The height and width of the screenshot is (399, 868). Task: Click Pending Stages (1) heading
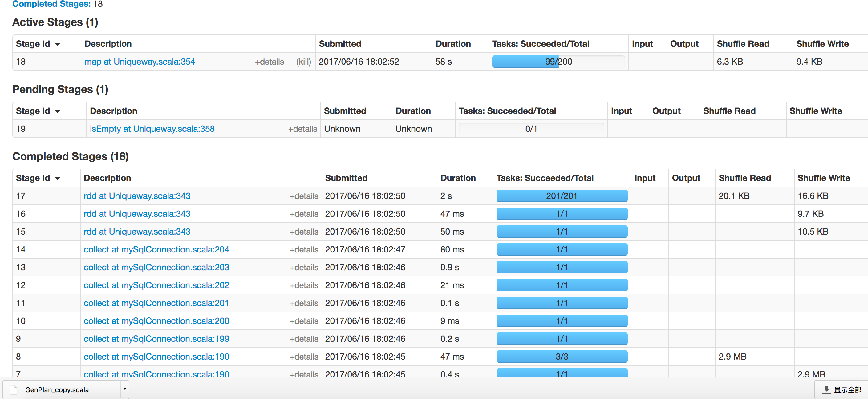[60, 89]
